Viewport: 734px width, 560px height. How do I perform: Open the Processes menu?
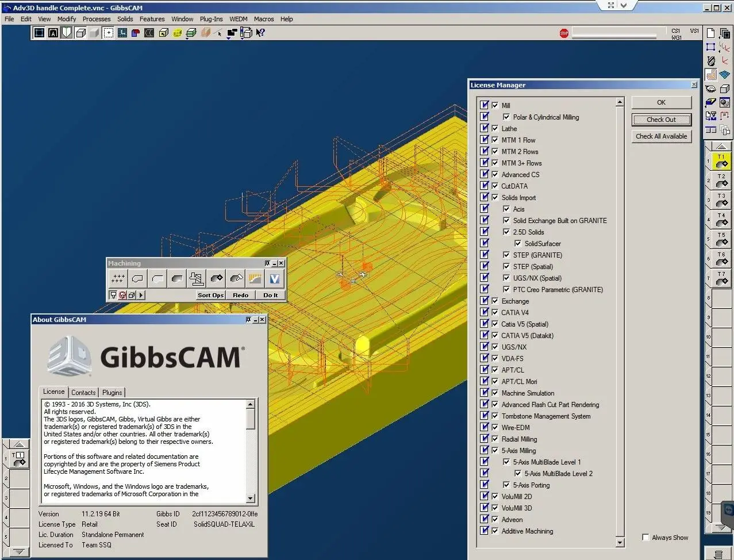pyautogui.click(x=97, y=19)
